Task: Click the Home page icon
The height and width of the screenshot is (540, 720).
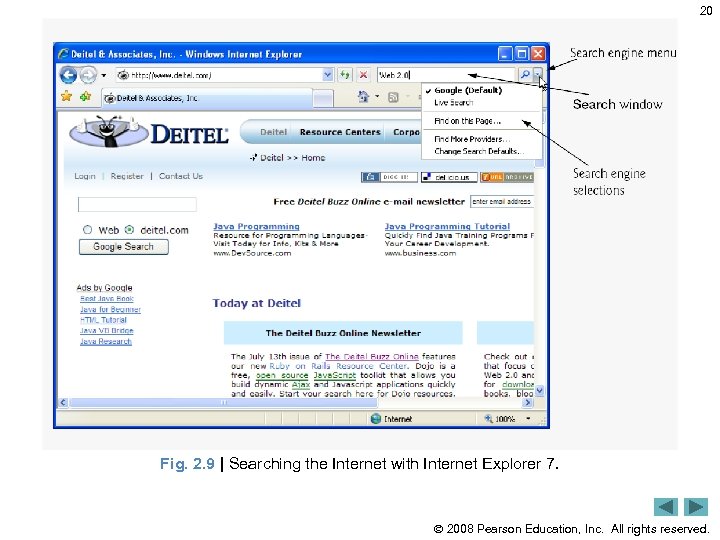Action: coord(363,96)
